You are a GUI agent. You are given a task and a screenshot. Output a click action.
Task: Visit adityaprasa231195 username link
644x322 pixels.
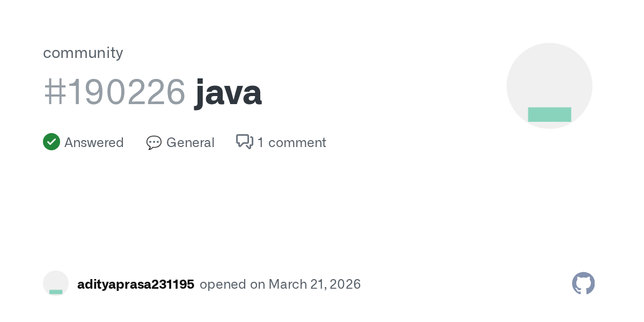click(136, 284)
